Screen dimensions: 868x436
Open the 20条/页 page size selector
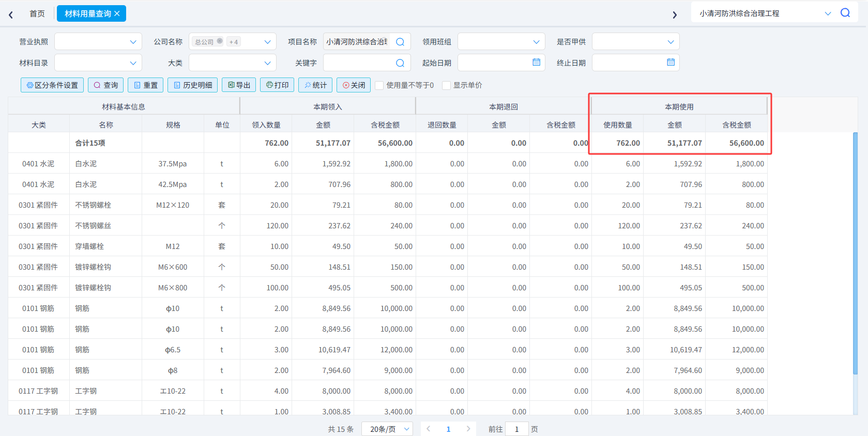387,429
